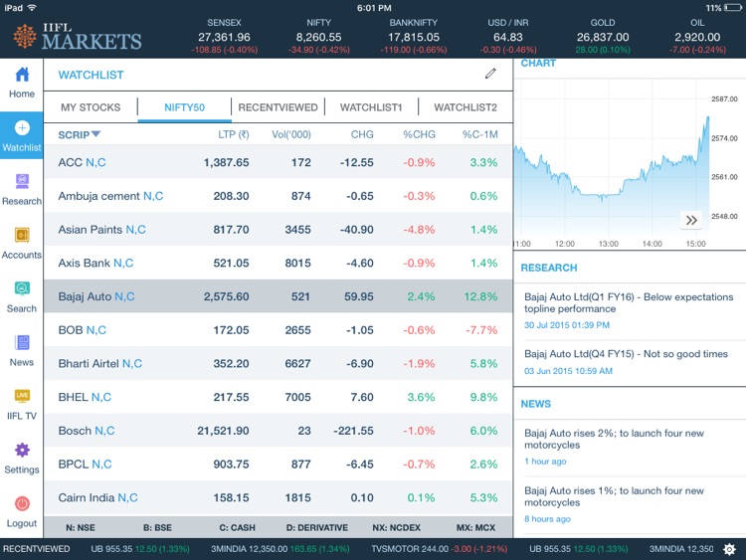Open the OIL price quote

(697, 36)
